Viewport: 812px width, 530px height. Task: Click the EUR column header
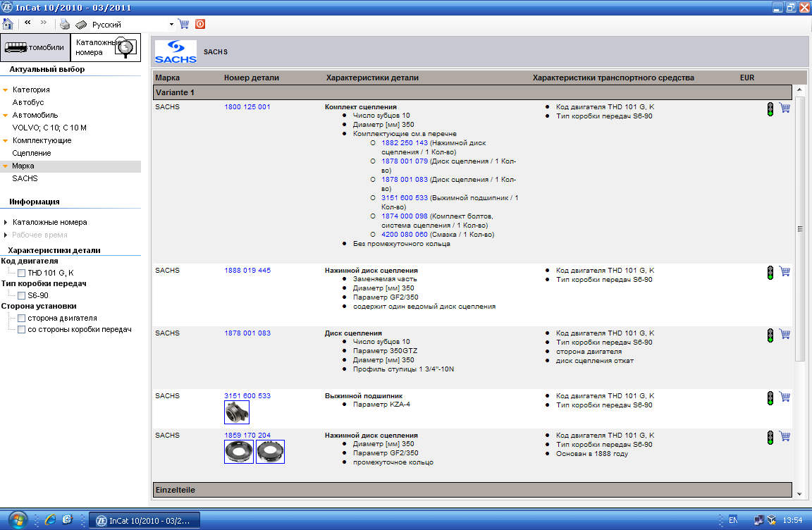746,78
